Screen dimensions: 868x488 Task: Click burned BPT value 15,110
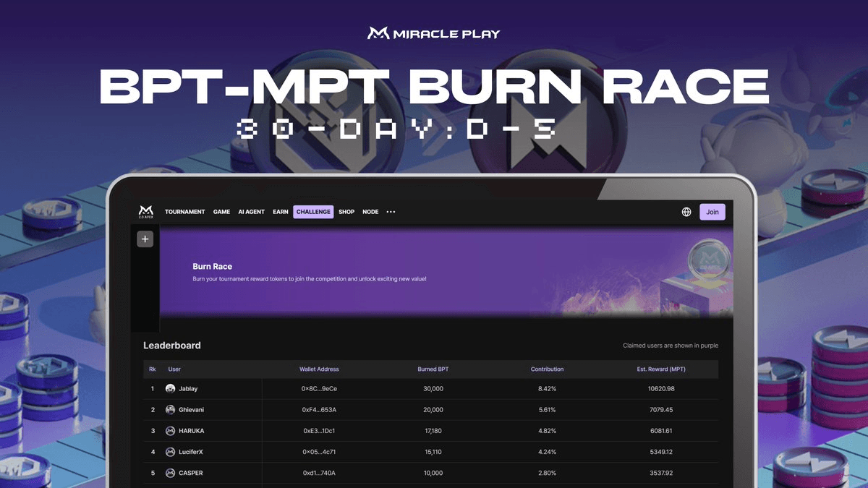[x=433, y=452]
